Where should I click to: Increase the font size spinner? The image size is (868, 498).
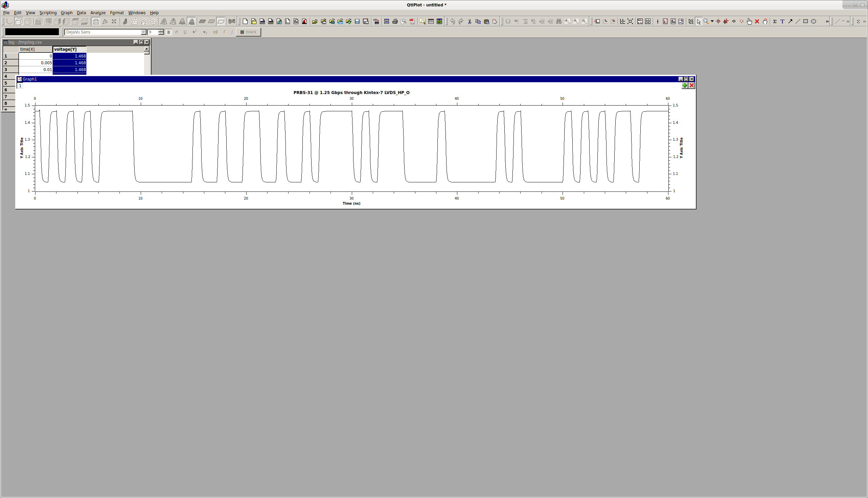(x=161, y=30)
